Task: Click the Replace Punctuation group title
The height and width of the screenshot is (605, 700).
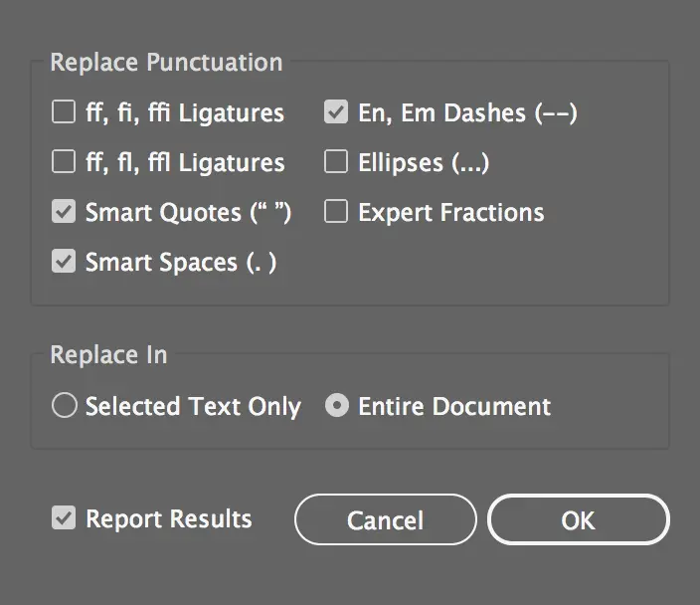Action: [166, 63]
